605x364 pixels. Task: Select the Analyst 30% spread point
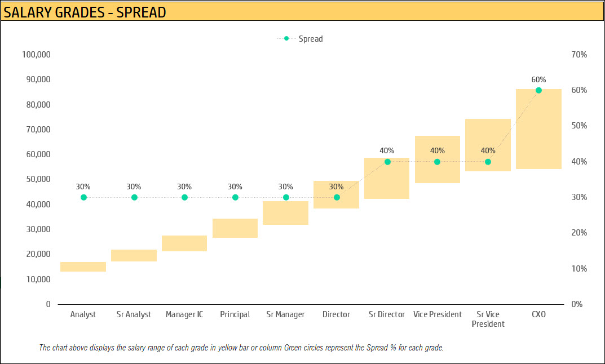pos(83,197)
